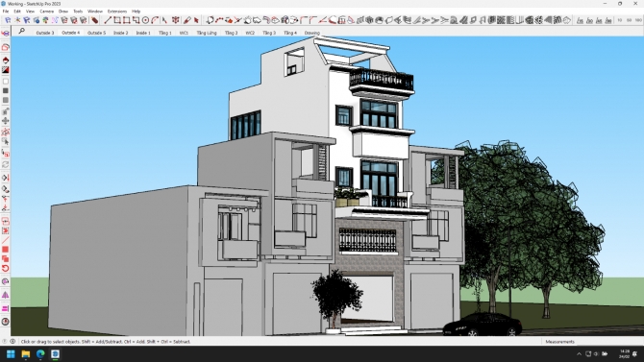Click the red pencil/eyedropper toolbar icon
The height and width of the screenshot is (362, 644).
(186, 20)
